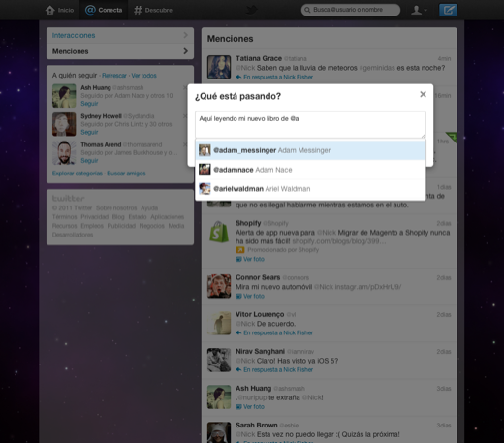Image resolution: width=504 pixels, height=443 pixels.
Task: Open Tatiana Grace's profile name
Action: 259,58
